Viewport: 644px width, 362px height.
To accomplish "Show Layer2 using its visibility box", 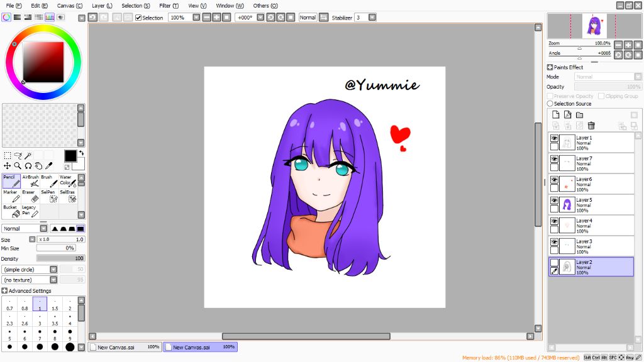I will (554, 263).
